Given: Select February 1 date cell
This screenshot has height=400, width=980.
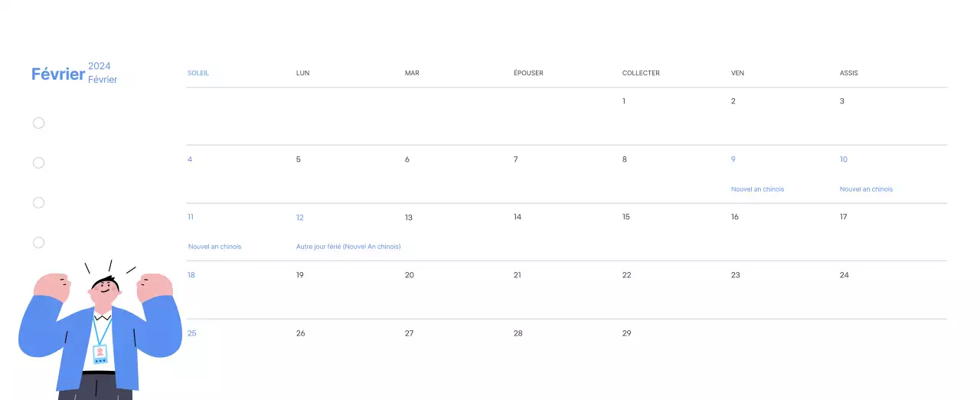Looking at the screenshot, I should [624, 101].
